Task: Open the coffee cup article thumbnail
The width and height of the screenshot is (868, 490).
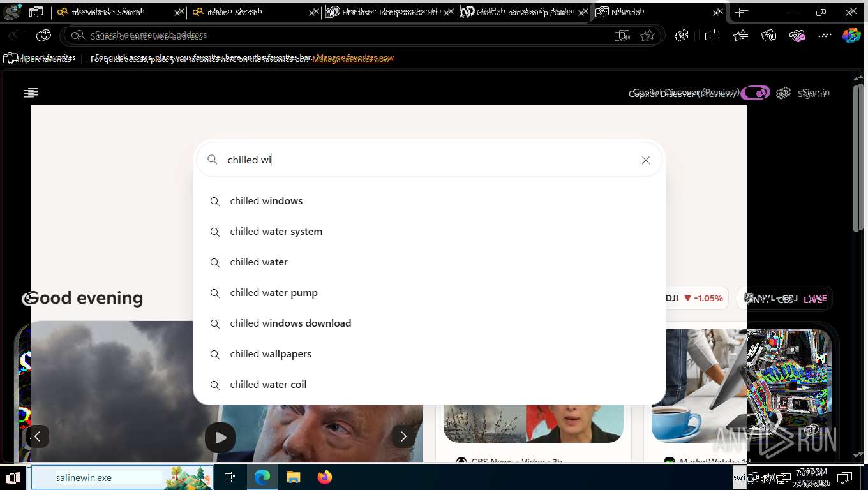Action: click(741, 385)
